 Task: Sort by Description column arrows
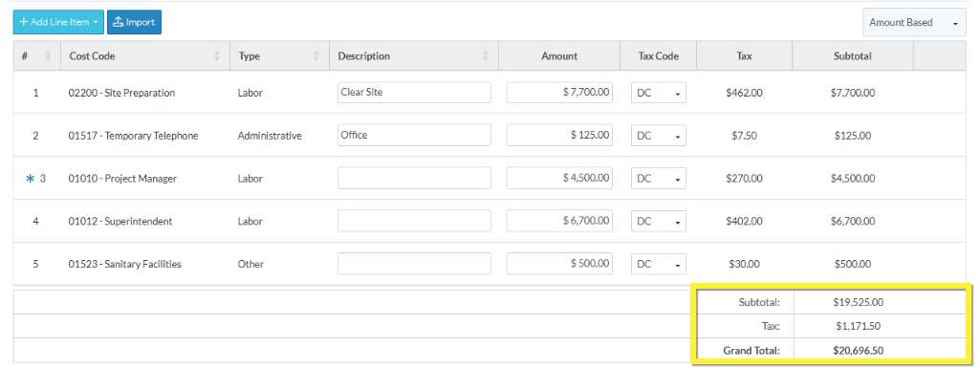click(486, 56)
